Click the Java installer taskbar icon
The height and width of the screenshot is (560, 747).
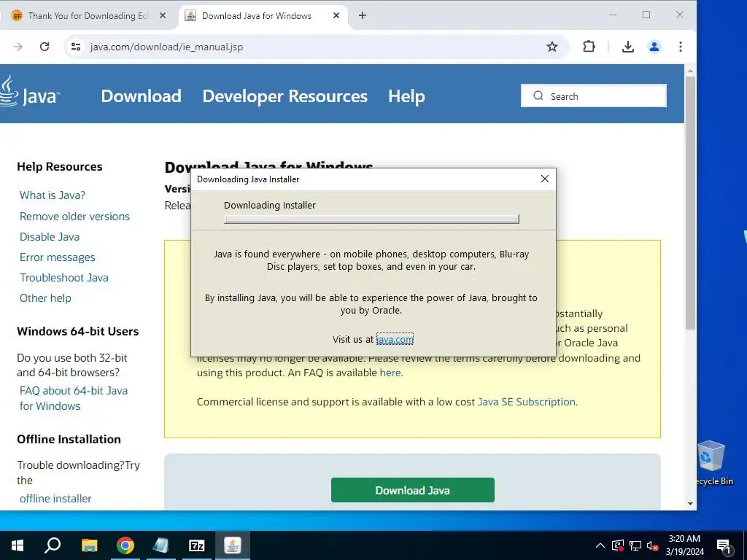click(x=233, y=545)
